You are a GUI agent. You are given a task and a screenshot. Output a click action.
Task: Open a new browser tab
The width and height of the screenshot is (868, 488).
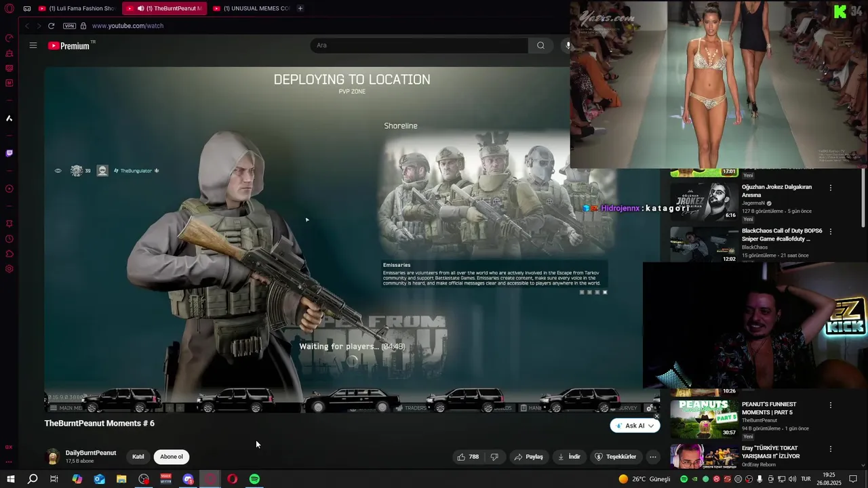point(300,8)
